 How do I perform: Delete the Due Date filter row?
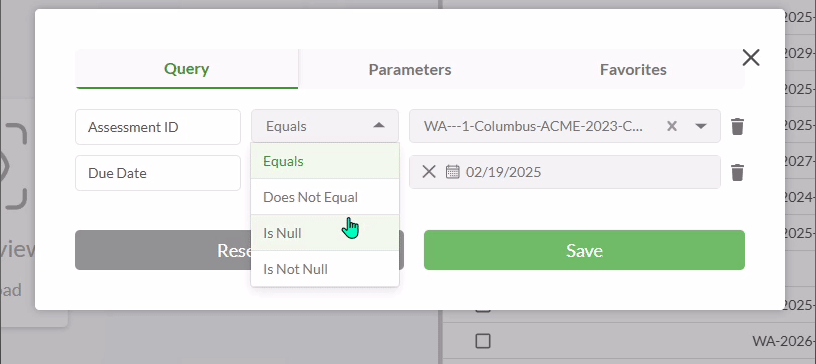coord(737,172)
